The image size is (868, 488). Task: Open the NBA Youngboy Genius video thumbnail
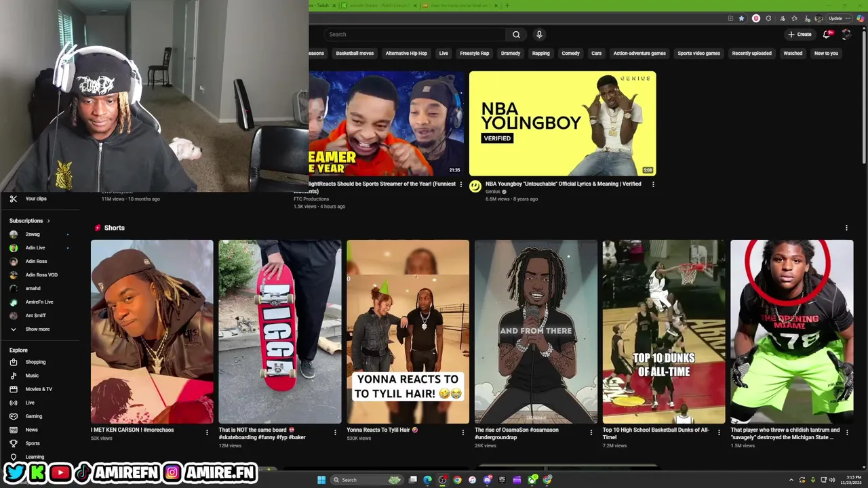pos(562,123)
